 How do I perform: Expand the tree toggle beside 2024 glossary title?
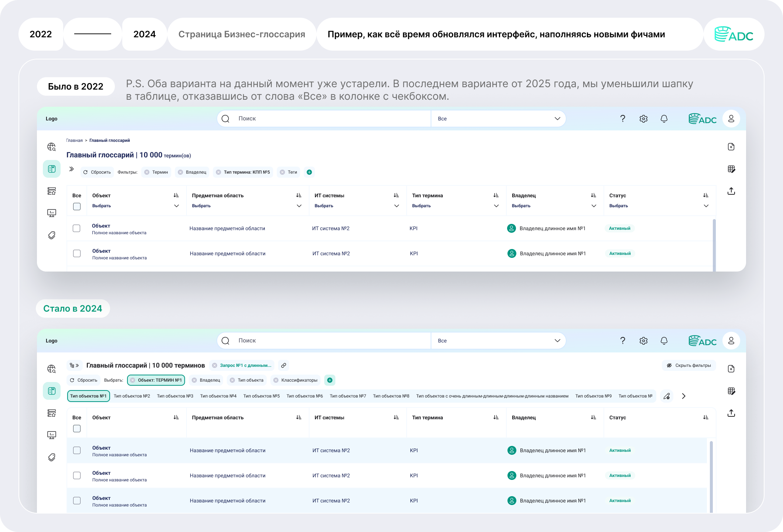pyautogui.click(x=74, y=365)
